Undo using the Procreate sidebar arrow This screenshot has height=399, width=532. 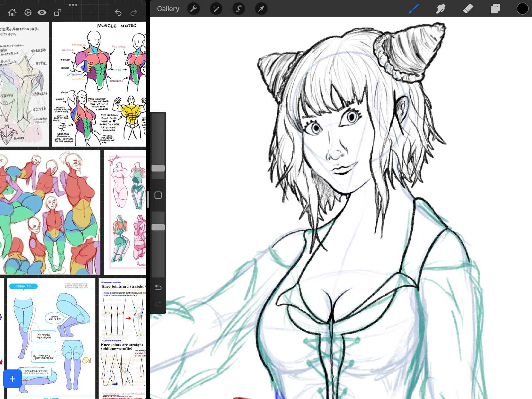click(158, 287)
